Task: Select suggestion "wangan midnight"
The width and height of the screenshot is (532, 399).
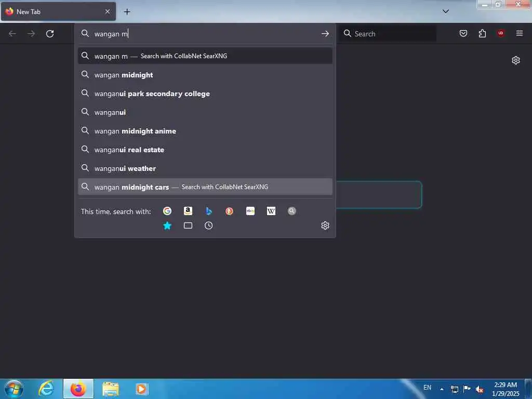Action: [x=205, y=75]
